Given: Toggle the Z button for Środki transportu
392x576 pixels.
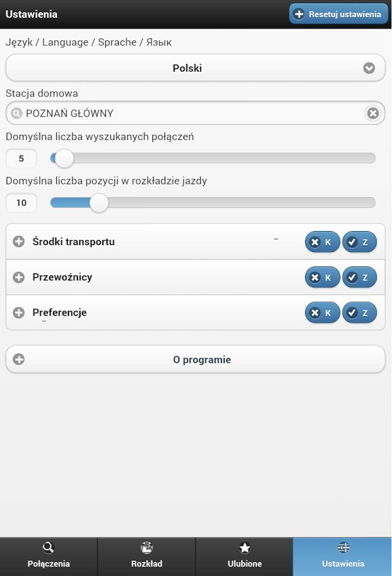Looking at the screenshot, I should [359, 242].
